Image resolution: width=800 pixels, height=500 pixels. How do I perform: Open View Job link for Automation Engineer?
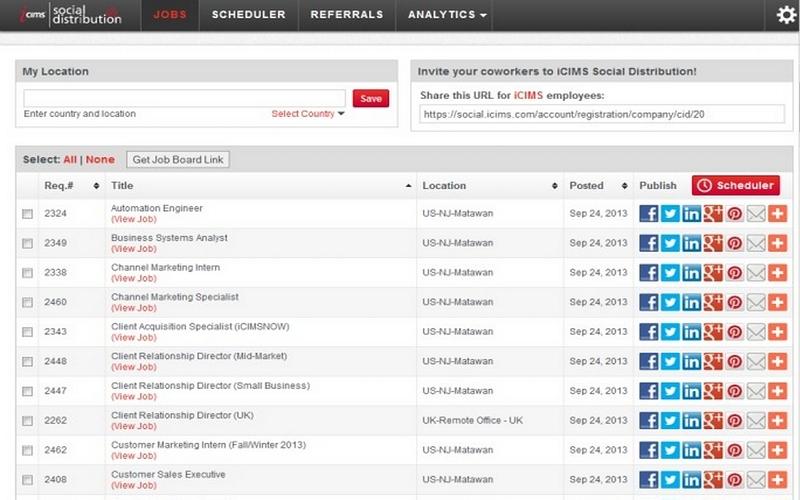(x=133, y=219)
